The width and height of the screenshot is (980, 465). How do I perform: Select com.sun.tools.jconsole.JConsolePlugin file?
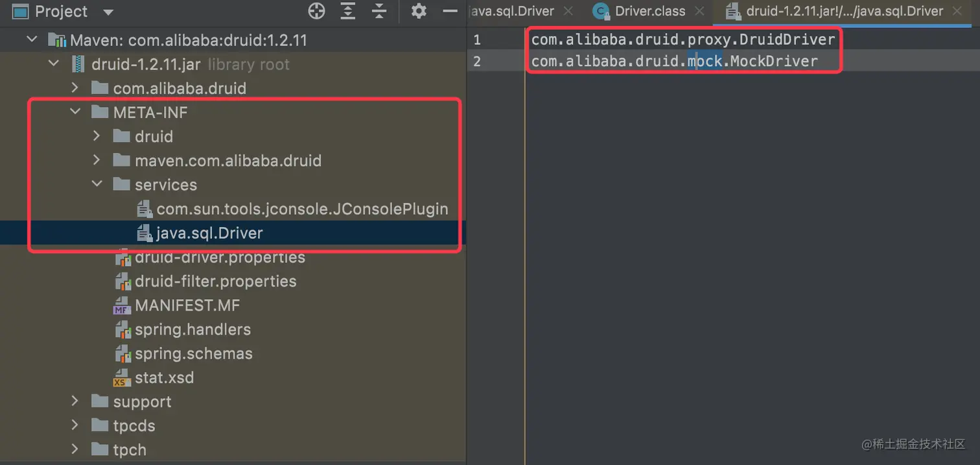pyautogui.click(x=302, y=209)
